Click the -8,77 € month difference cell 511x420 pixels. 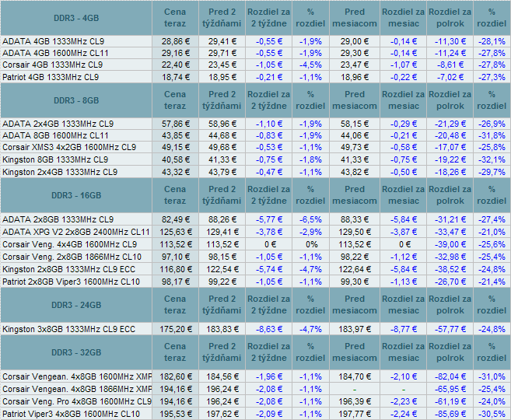coord(404,329)
